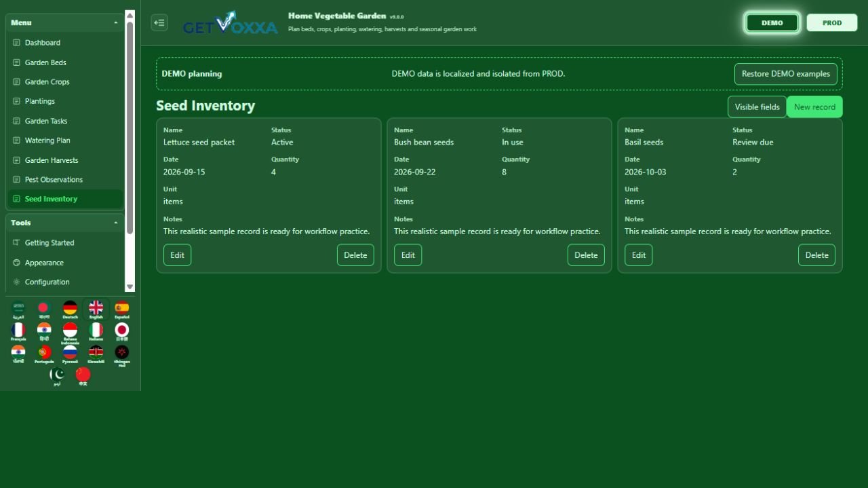This screenshot has width=868, height=488.
Task: Edit the Lettuce seed packet record
Action: [177, 255]
